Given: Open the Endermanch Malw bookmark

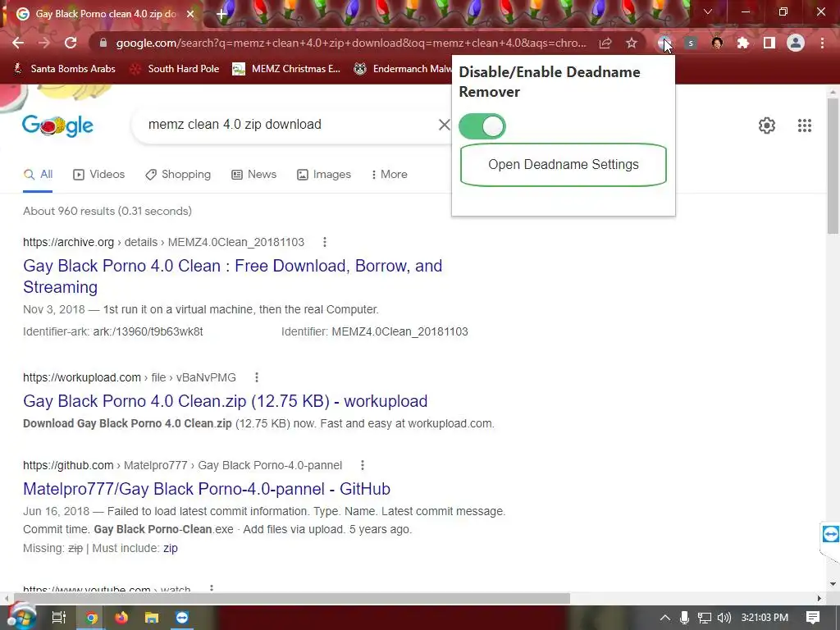Looking at the screenshot, I should click(403, 69).
